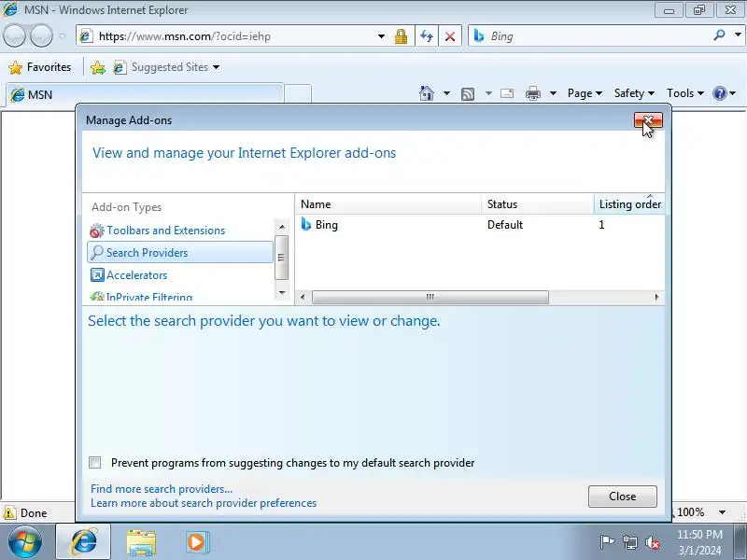Launch Windows Media Player from taskbar

(197, 542)
